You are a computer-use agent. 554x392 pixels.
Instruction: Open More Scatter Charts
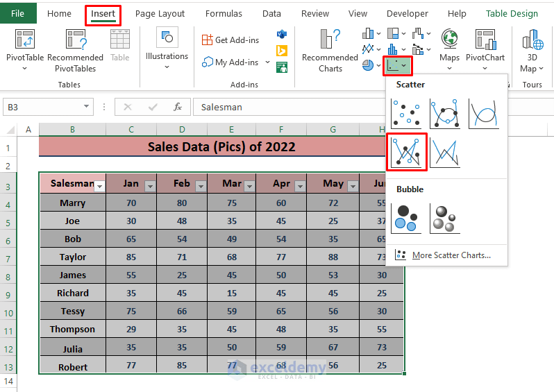pyautogui.click(x=446, y=255)
